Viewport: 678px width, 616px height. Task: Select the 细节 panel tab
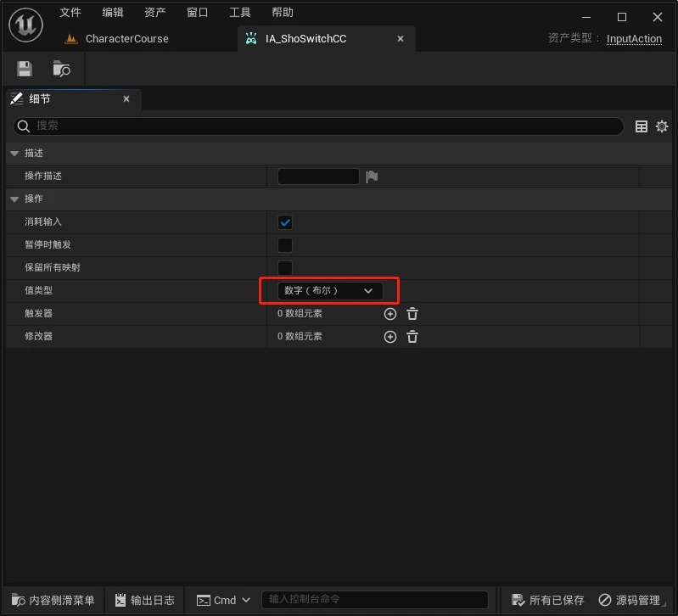(x=74, y=99)
